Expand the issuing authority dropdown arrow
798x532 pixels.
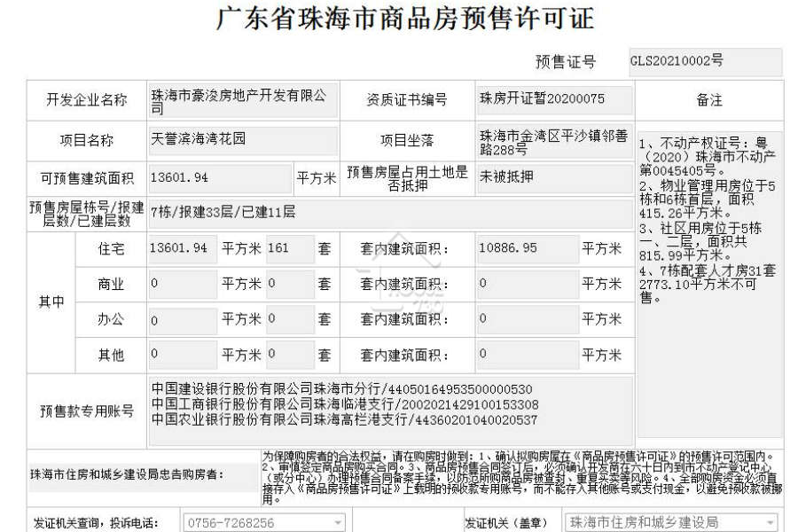tap(771, 523)
